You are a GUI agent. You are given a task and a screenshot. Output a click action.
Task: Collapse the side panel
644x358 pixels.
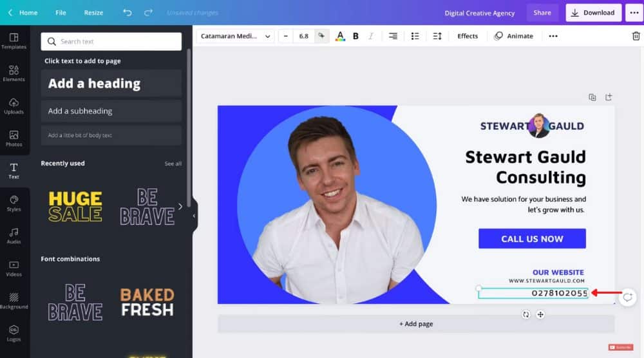pyautogui.click(x=194, y=216)
